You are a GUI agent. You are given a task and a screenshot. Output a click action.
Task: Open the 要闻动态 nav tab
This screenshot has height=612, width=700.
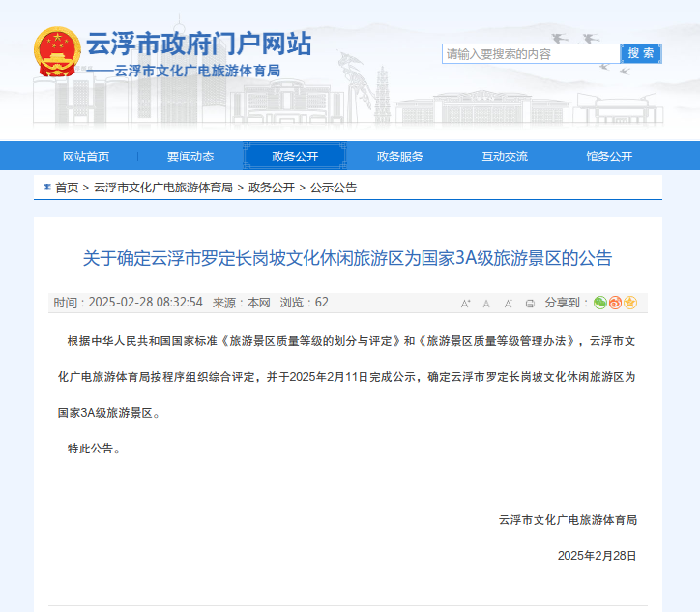tap(190, 157)
